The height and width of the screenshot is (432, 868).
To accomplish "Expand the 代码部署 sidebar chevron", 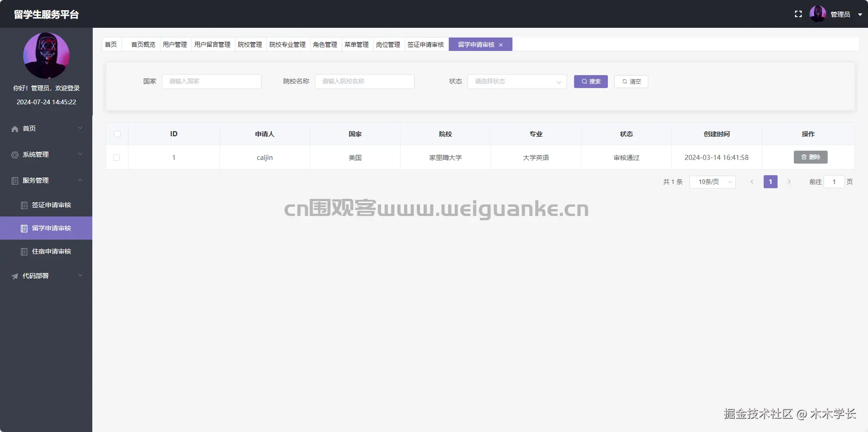I will coord(80,275).
